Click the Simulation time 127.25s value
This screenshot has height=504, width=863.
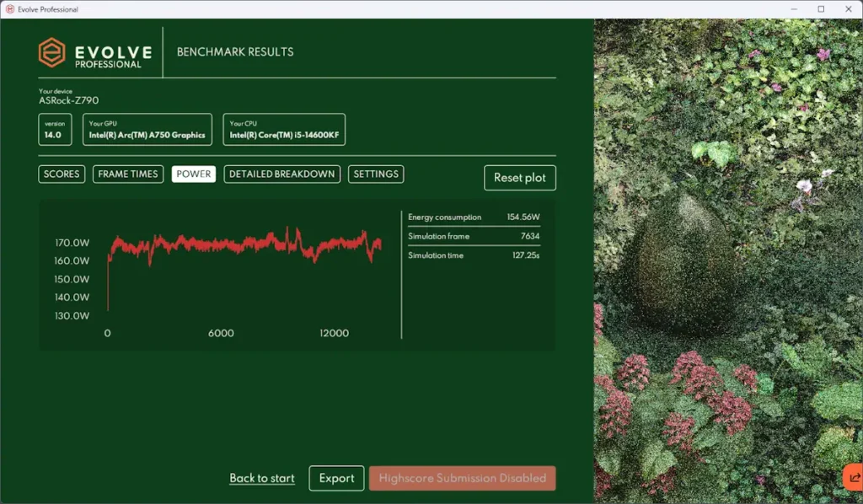[x=526, y=255]
